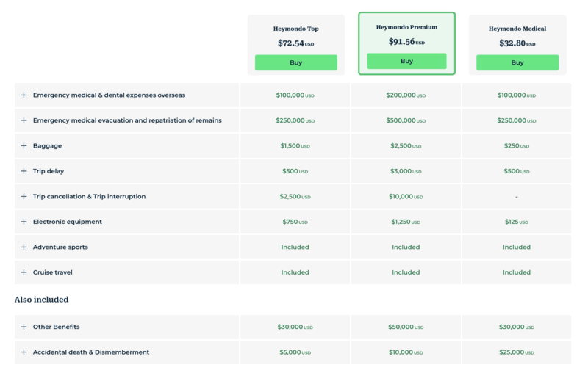Click the plus icon beside Baggage
Image resolution: width=588 pixels, height=373 pixels.
[24, 146]
